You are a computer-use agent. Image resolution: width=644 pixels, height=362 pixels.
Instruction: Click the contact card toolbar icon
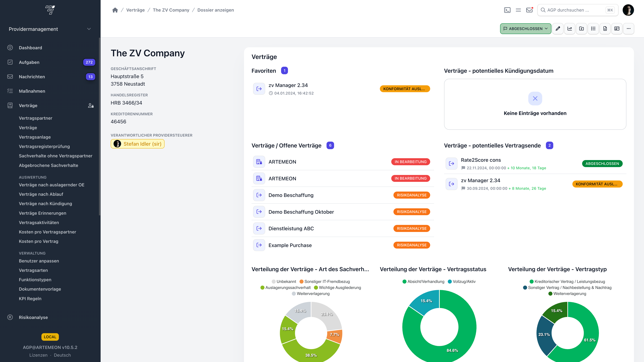(617, 28)
